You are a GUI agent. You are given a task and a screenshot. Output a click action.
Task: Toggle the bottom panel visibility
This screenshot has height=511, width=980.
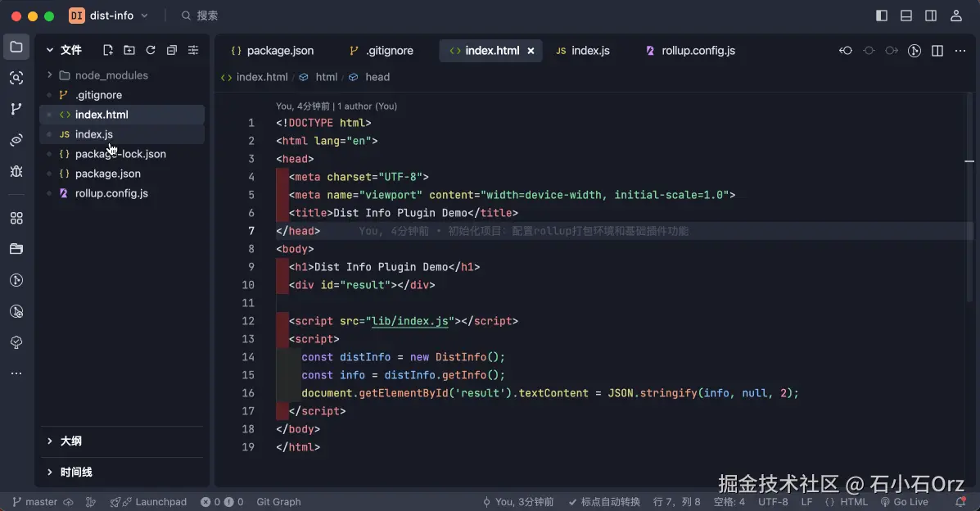(x=906, y=16)
